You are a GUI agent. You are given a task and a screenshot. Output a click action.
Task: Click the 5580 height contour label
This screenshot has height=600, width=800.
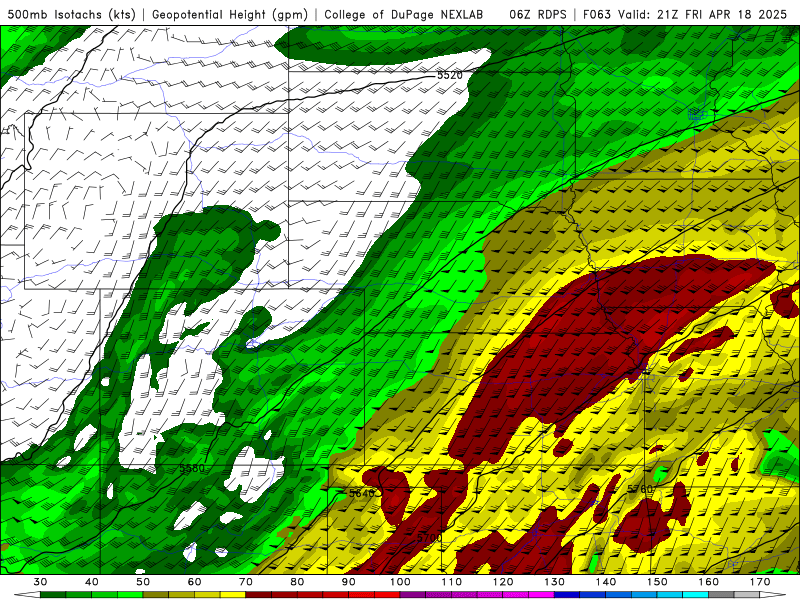[x=192, y=468]
